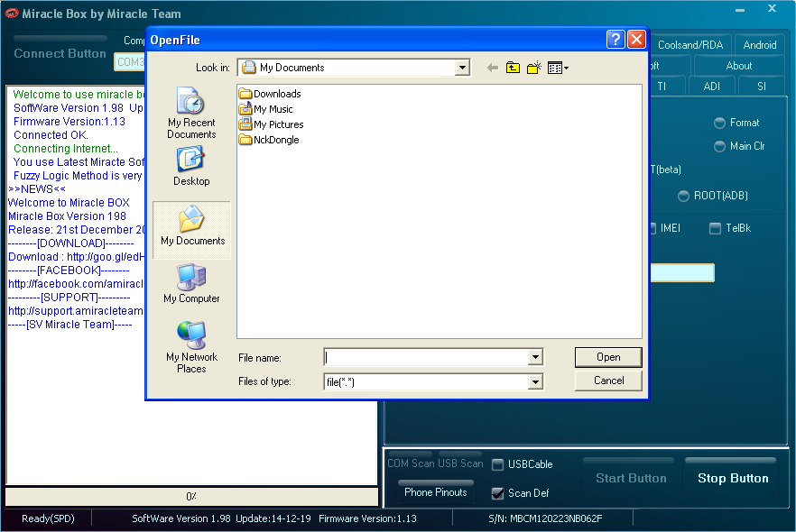
Task: Expand the Files of type dropdown
Action: point(535,381)
